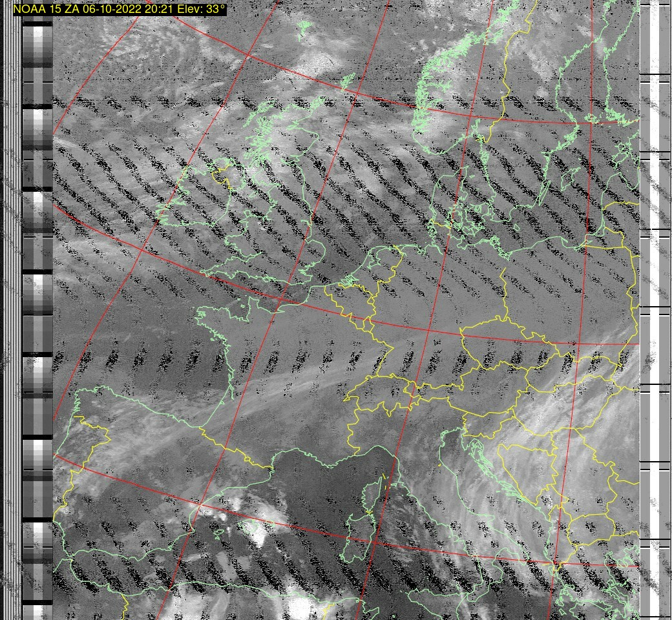Click the "Elev: 33°" text in the header
672x620 pixels.
(202, 10)
